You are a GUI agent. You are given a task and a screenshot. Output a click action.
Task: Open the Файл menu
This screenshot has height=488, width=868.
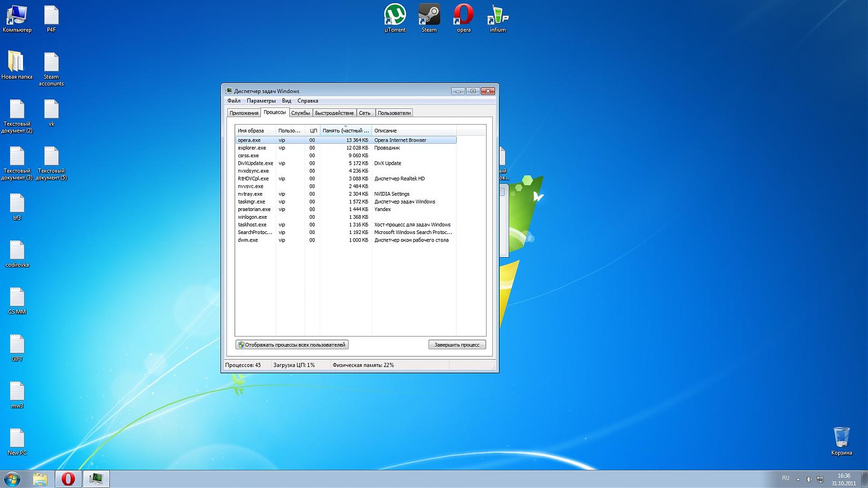tap(234, 101)
